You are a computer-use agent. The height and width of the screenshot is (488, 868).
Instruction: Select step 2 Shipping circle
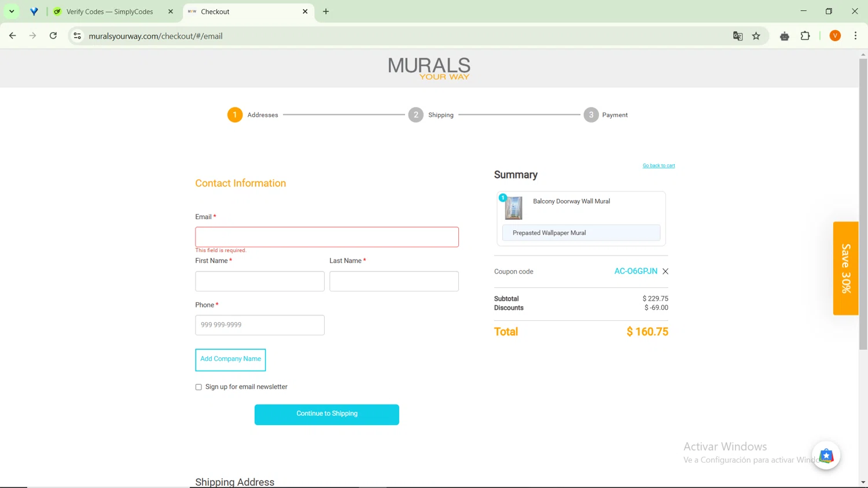point(416,115)
